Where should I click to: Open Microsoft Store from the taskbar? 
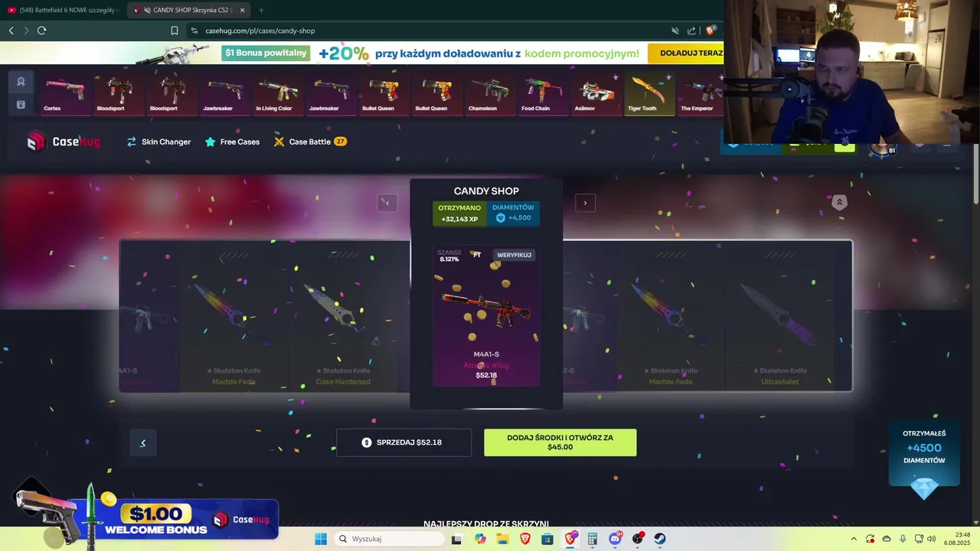click(547, 539)
